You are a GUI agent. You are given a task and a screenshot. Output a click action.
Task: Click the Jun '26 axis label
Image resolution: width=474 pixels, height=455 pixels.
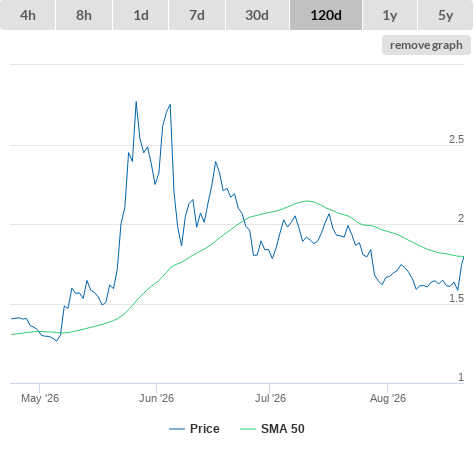(156, 398)
